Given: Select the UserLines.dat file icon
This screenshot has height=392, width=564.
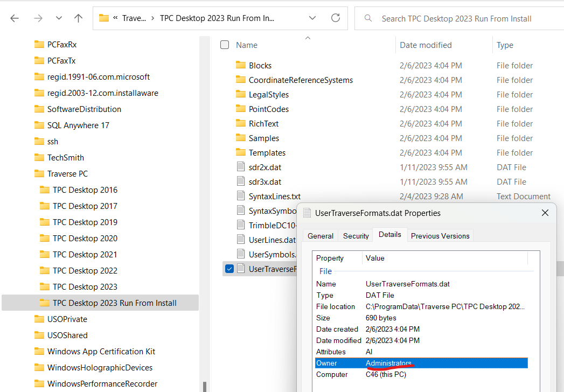Looking at the screenshot, I should click(241, 240).
